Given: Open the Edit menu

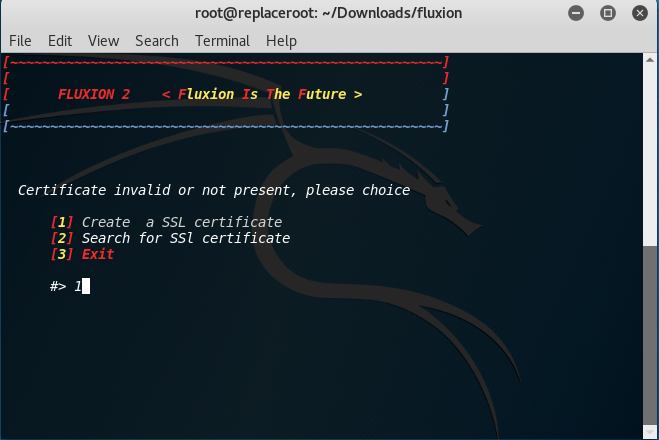Looking at the screenshot, I should (60, 41).
